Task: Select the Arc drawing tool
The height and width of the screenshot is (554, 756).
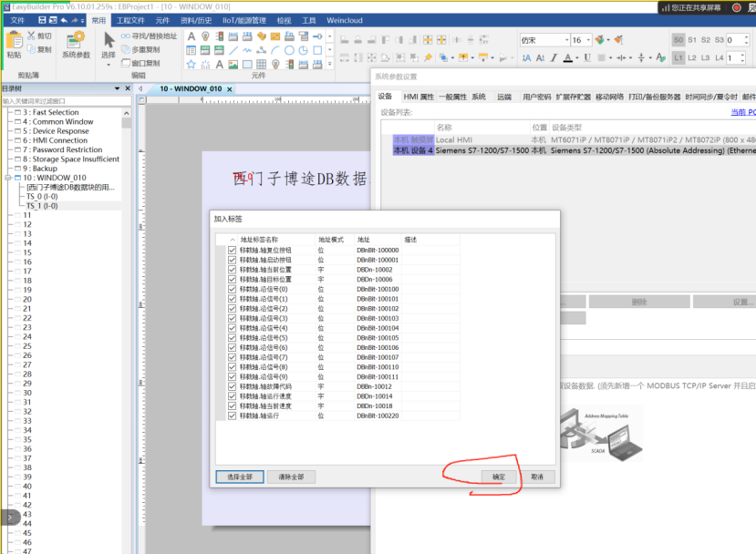Action: coord(275,50)
